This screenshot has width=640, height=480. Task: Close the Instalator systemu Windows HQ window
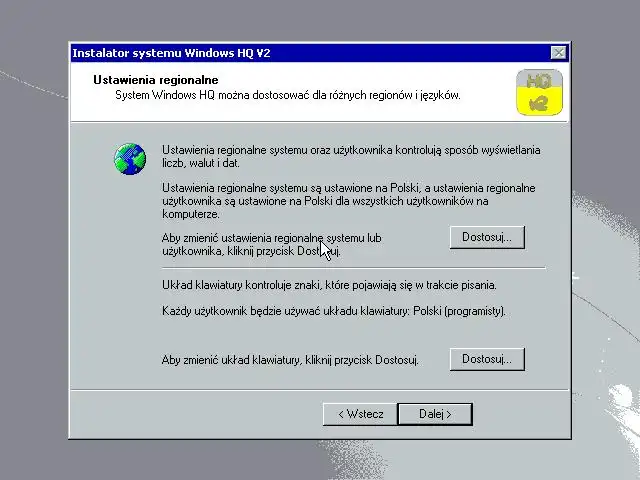pyautogui.click(x=558, y=53)
